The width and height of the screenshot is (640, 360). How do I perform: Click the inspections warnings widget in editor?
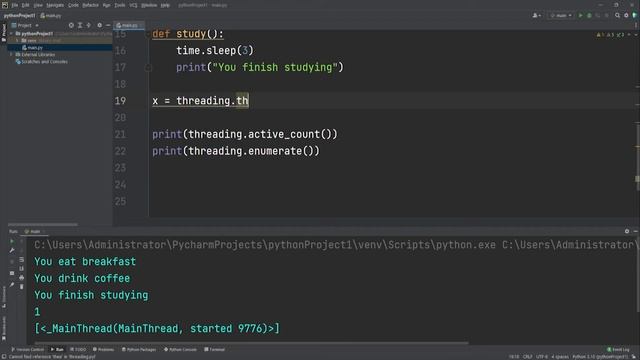click(610, 35)
